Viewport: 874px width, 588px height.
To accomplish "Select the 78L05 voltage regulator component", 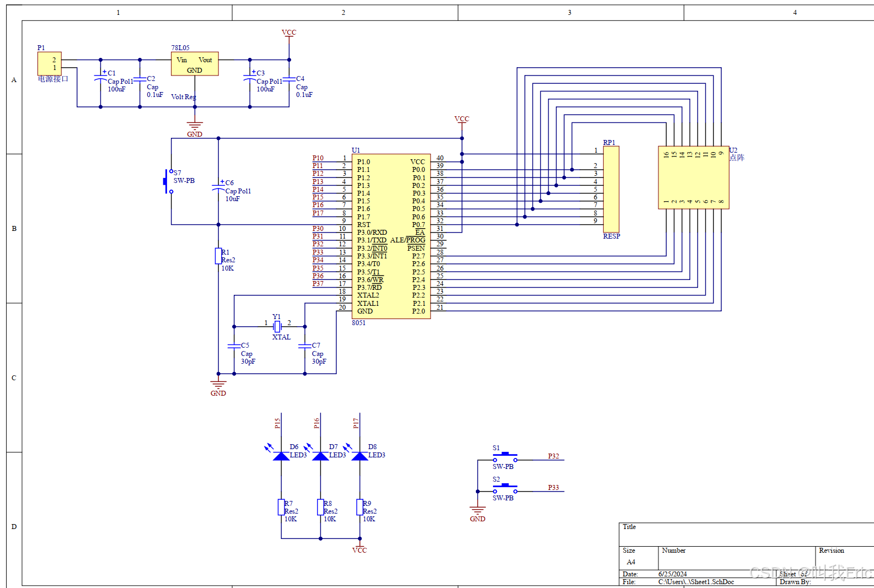I will (195, 63).
